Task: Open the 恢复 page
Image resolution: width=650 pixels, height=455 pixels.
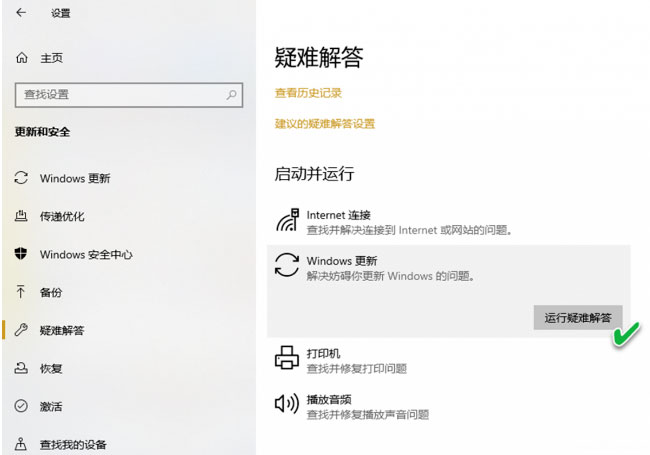Action: click(x=51, y=368)
